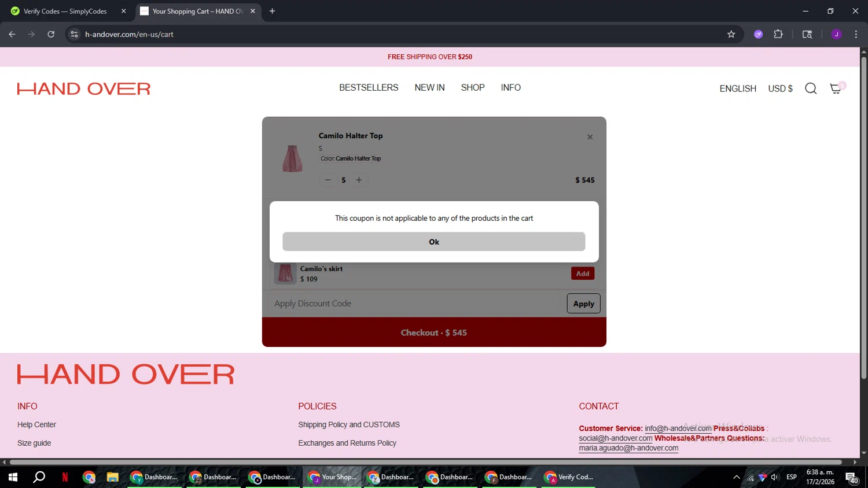Open the BESTSELLERS menu
Viewport: 868px width, 488px height.
click(x=369, y=87)
